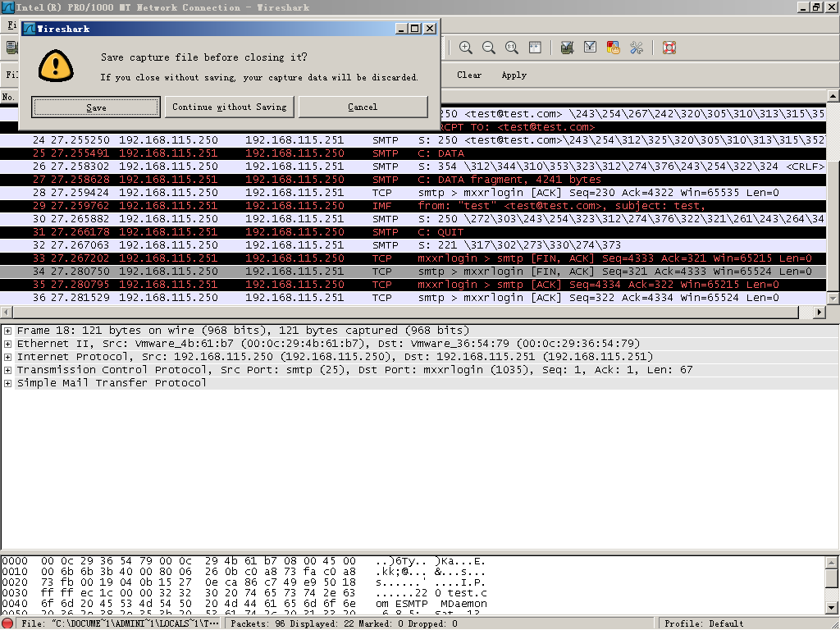Select packet 25 C: DATA row

point(413,153)
